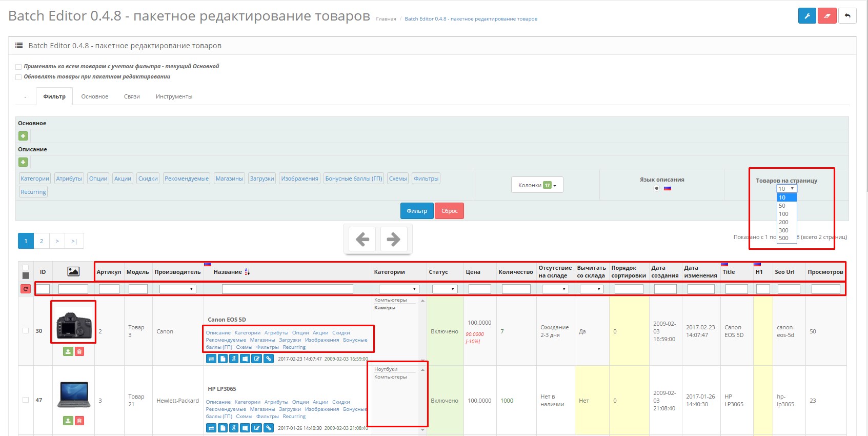Open the Отсутствие на складе filter dropdown
This screenshot has height=436, width=868.
tap(555, 289)
